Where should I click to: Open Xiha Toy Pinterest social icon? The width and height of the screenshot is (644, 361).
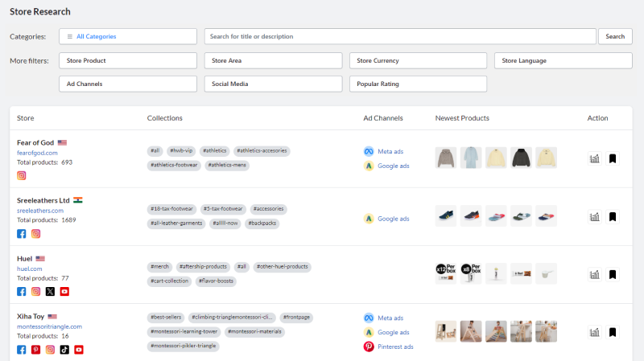pos(35,350)
